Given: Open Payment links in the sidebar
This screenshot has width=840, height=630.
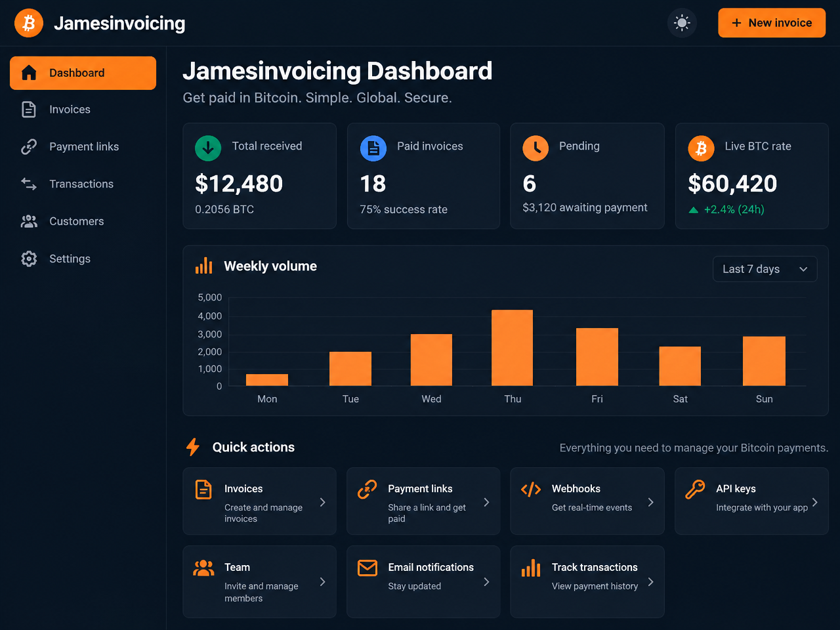Looking at the screenshot, I should click(x=83, y=147).
